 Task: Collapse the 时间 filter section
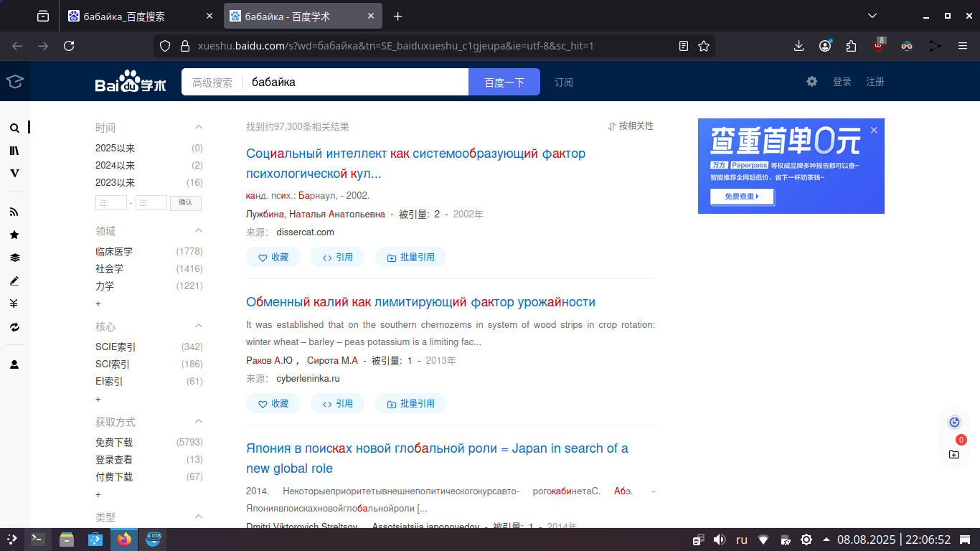tap(199, 127)
